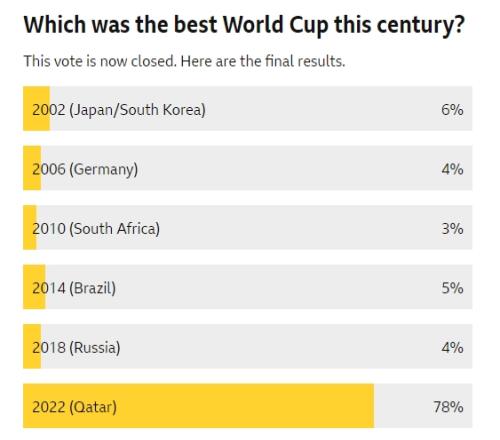500x440 pixels.
Task: Click the 5% percentage for Brazil
Action: pyautogui.click(x=452, y=288)
